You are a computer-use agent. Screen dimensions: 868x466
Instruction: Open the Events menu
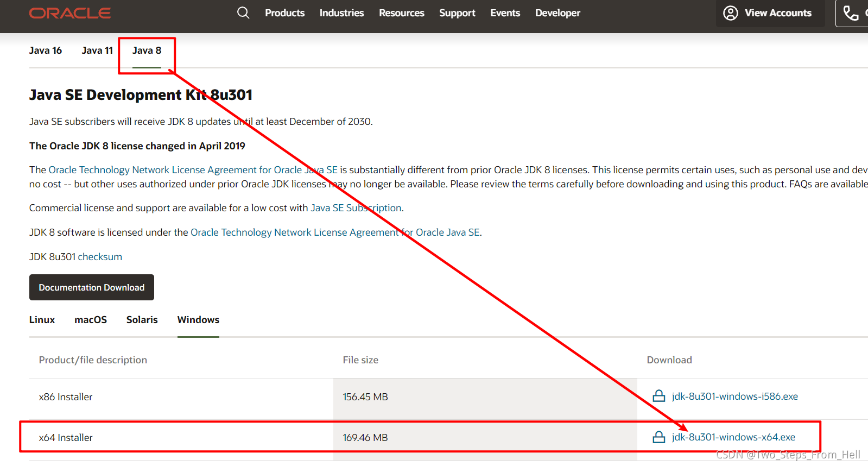point(505,13)
